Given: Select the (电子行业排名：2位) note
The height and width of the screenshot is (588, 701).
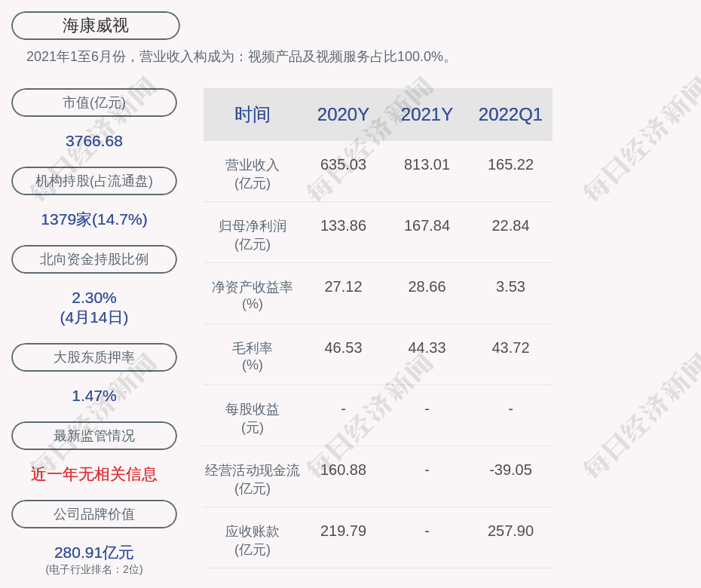Looking at the screenshot, I should (x=94, y=569).
